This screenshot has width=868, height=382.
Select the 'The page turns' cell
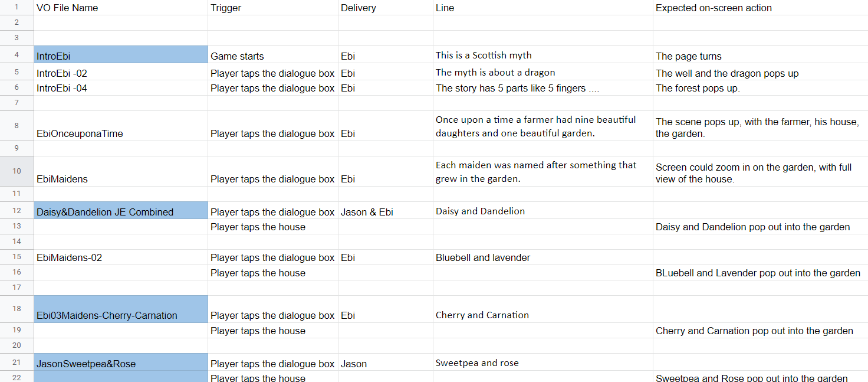(760, 54)
